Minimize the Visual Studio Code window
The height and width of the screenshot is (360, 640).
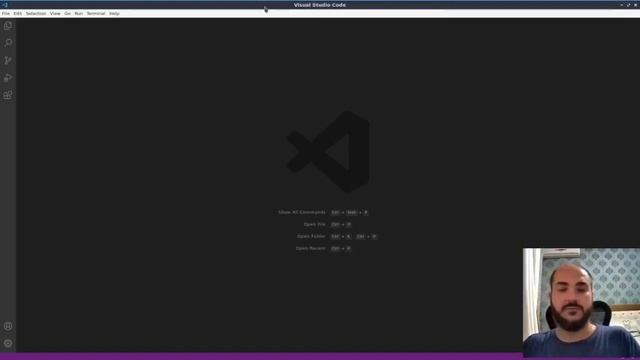tap(622, 5)
